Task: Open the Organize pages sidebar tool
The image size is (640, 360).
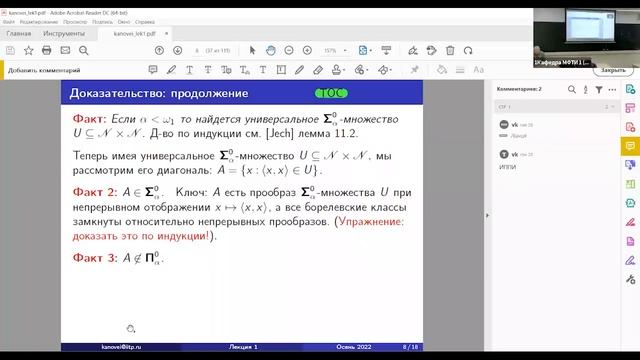Action: point(631,108)
